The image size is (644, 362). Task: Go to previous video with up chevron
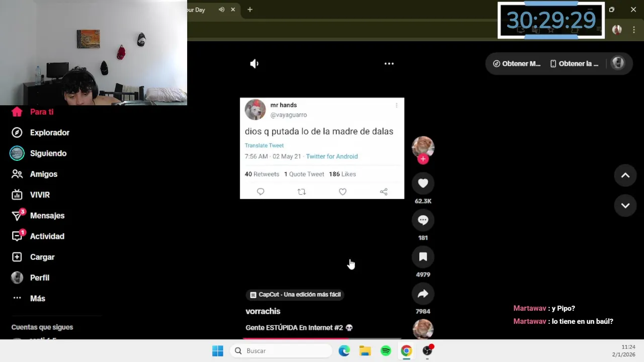pyautogui.click(x=625, y=175)
